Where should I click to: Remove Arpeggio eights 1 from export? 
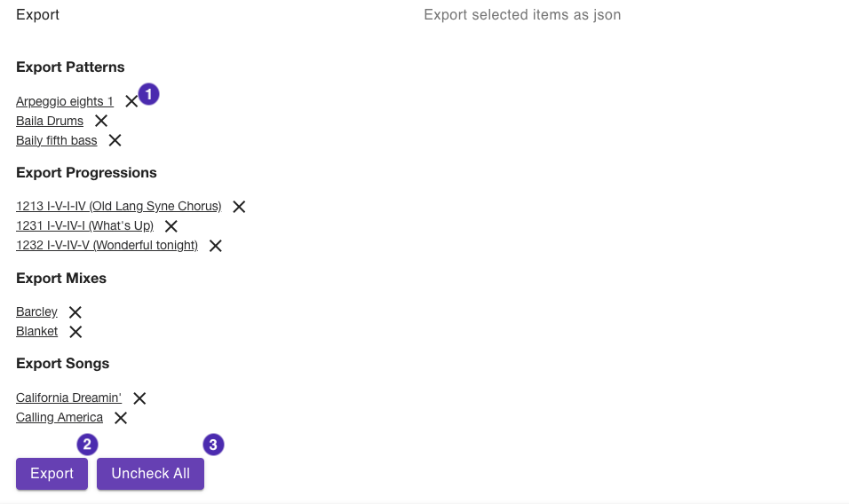point(131,101)
